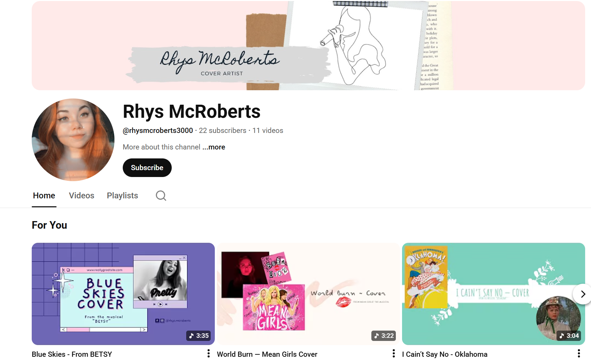Screen dimensions: 591x364
Task: Open the Blue Skies - From BETSY title link
Action: [72, 354]
